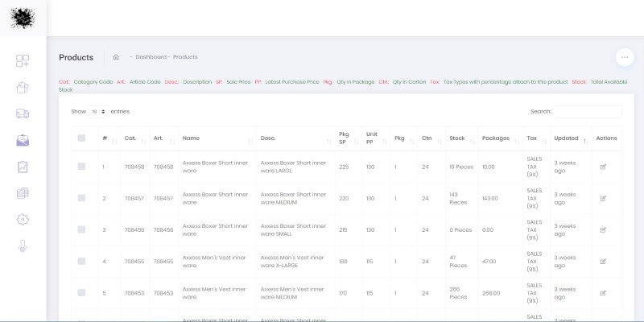
Task: Open the chart clipboard reports icon
Action: [23, 167]
